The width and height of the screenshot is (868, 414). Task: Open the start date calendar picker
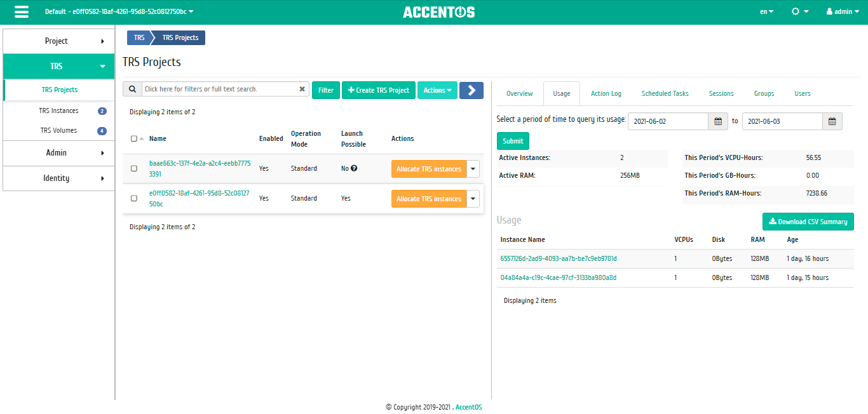click(x=718, y=121)
